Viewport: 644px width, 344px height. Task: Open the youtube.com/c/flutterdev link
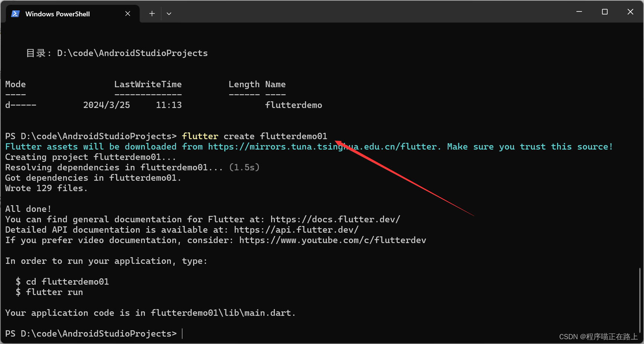pyautogui.click(x=333, y=240)
